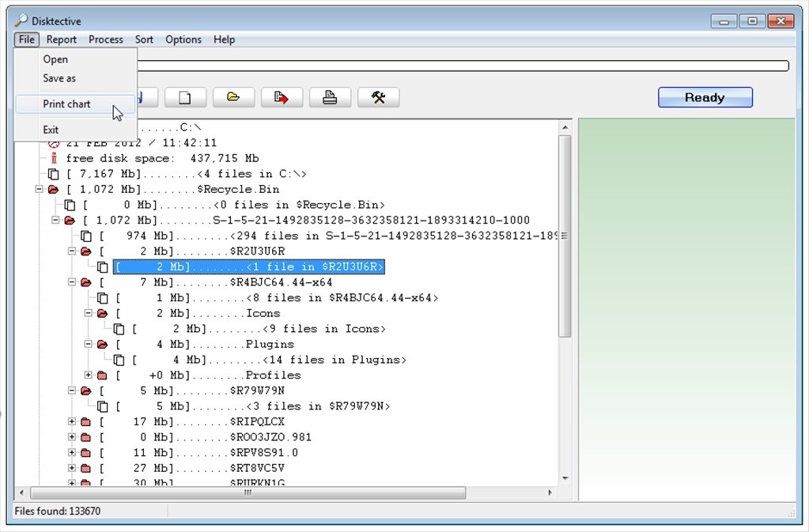The image size is (809, 532).
Task: Click the red info icon beside free disk space
Action: pos(54,158)
